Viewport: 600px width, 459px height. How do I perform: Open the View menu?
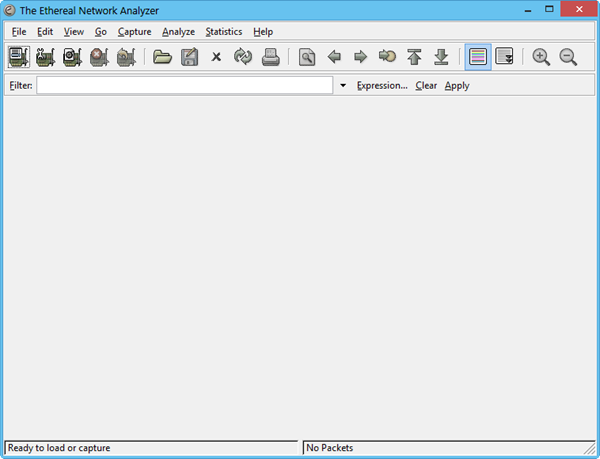74,32
